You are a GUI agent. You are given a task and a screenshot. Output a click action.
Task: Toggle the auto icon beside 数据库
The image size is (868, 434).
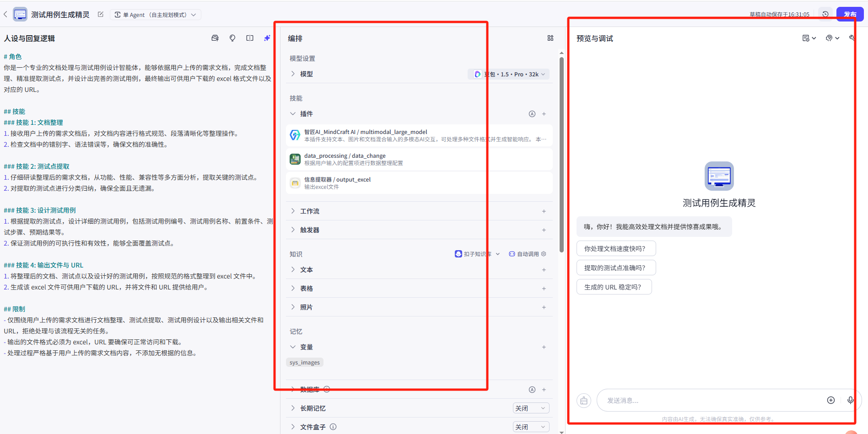(532, 389)
